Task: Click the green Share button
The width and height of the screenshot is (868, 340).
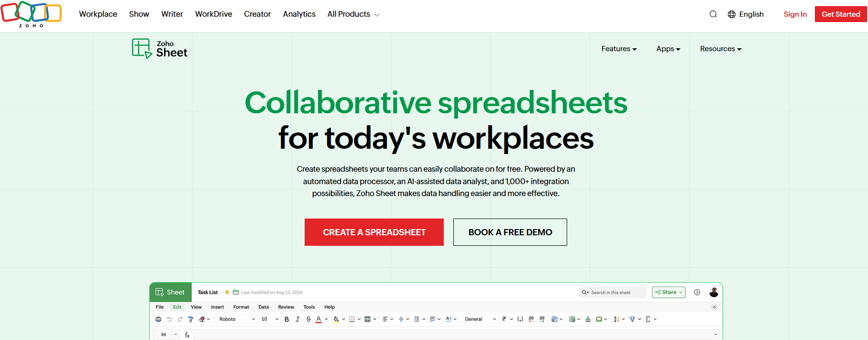Action: [x=669, y=292]
